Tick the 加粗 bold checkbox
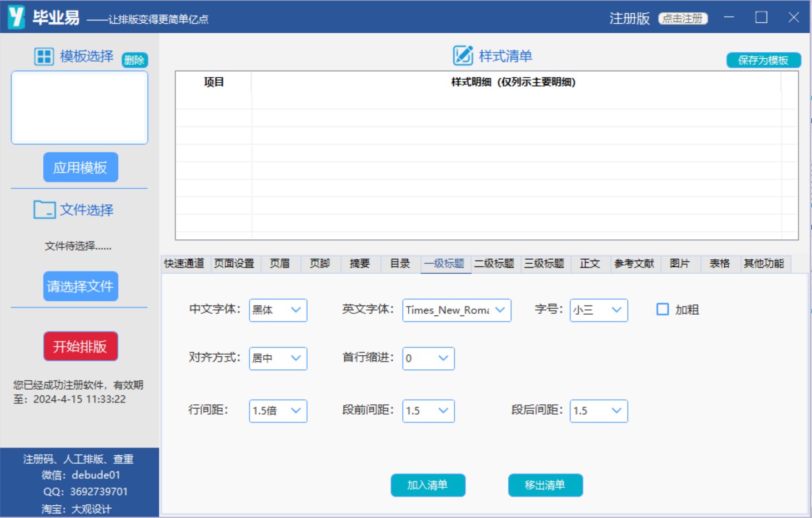Viewport: 812px width, 518px height. click(663, 309)
